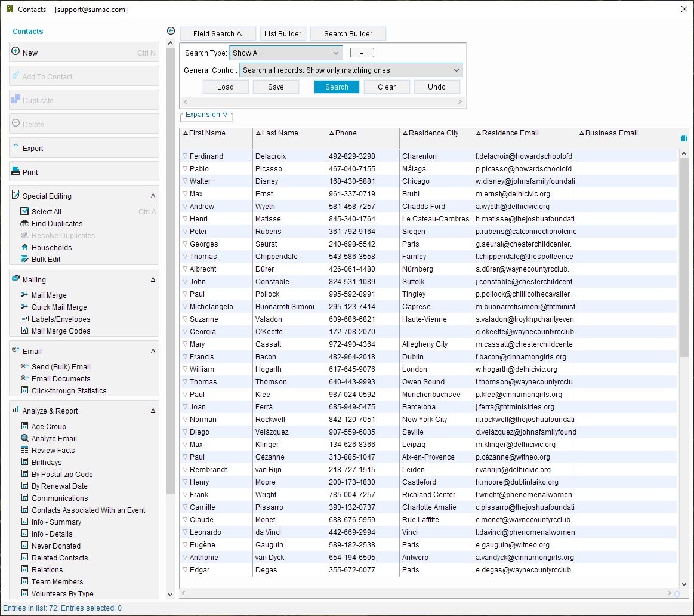Check the Select All checkbox item
This screenshot has width=694, height=616.
coord(25,211)
